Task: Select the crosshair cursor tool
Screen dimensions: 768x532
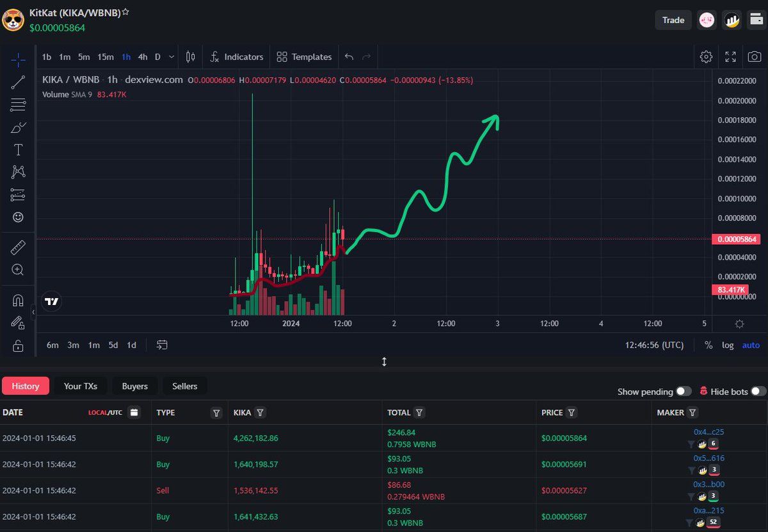Action: pos(18,60)
